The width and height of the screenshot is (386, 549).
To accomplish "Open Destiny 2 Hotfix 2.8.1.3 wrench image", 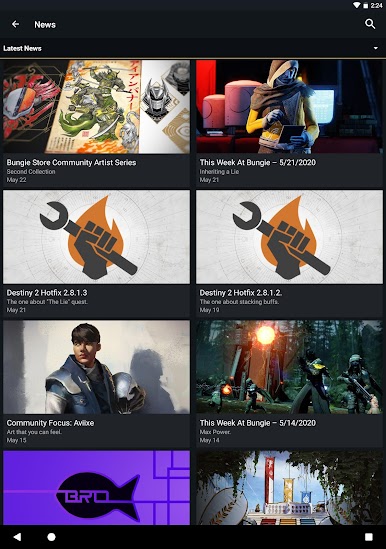I will [x=96, y=237].
